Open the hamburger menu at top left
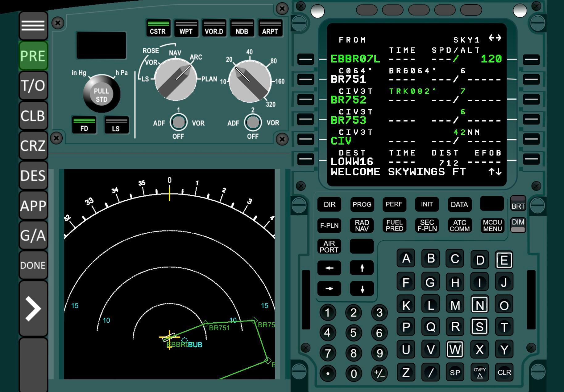This screenshot has height=392, width=564. click(x=33, y=26)
